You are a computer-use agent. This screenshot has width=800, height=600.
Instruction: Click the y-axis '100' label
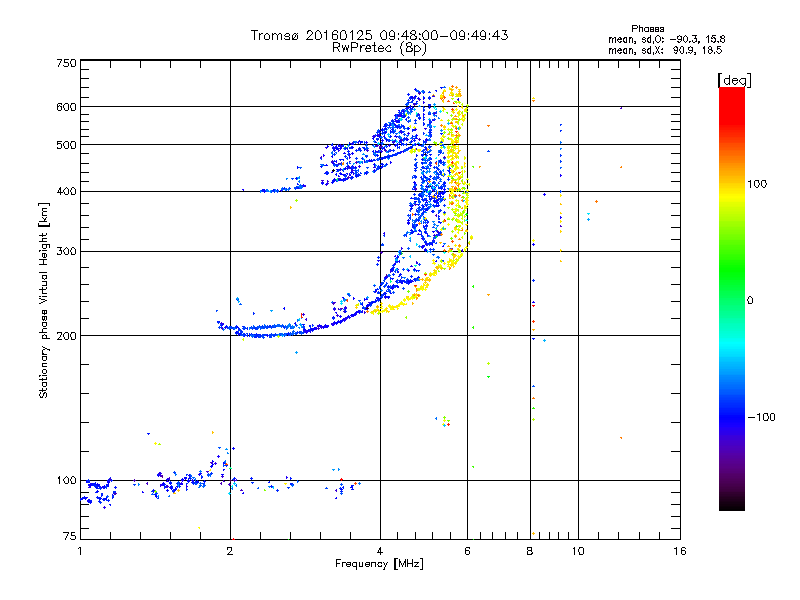[66, 480]
